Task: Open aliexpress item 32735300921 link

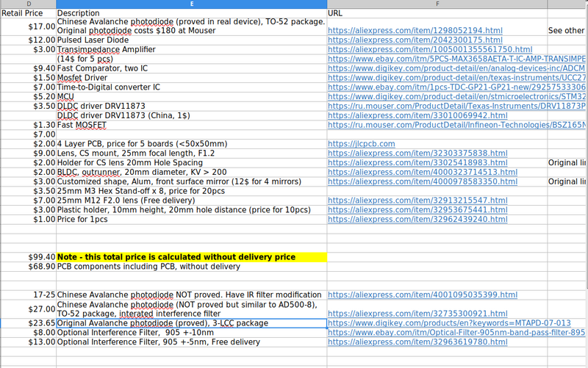Action: click(417, 314)
